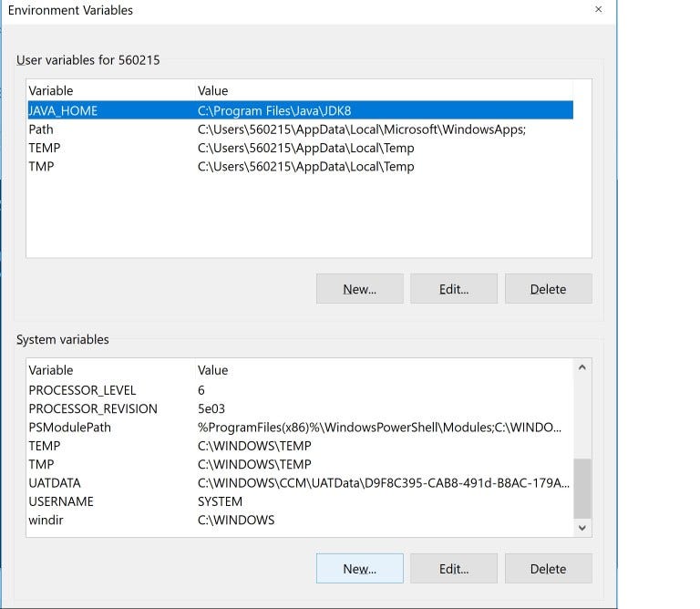Select the USERNAME system variable

coord(301,501)
